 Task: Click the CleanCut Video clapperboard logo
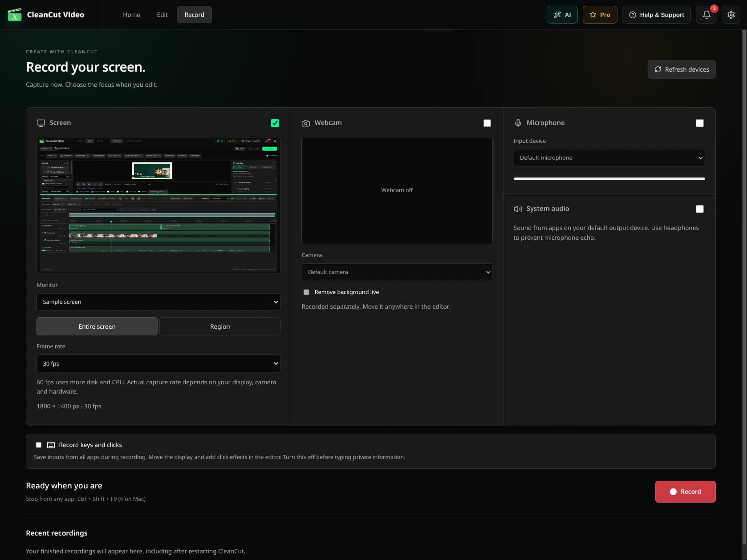pos(15,15)
